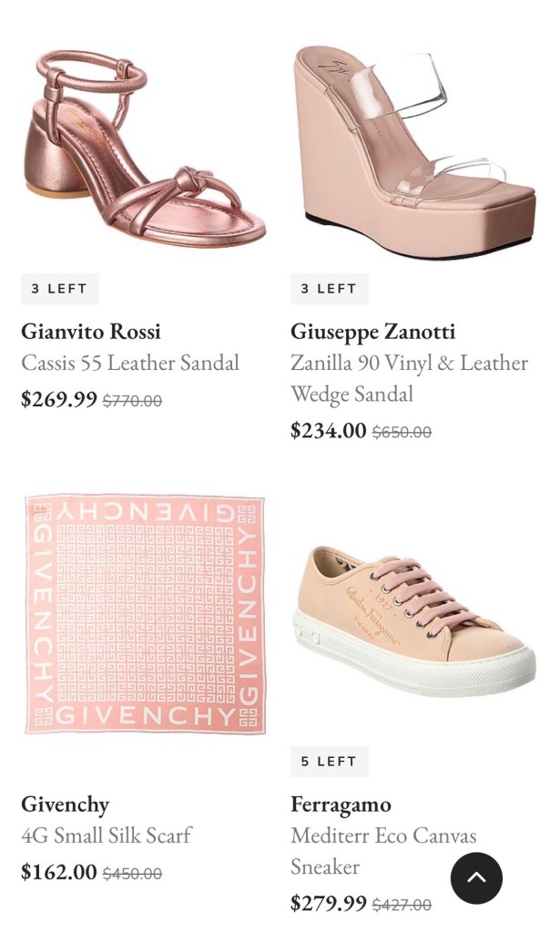Open Zanilla 90 Vinyl & Leather Wedge Sandal
Image resolution: width=560 pixels, height=933 pixels.
click(x=409, y=378)
